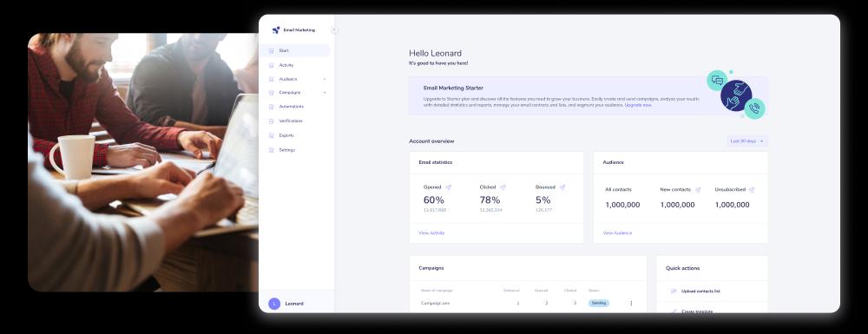Viewport: 868px width, 334px height.
Task: Click the Automations sidebar icon
Action: pos(271,107)
